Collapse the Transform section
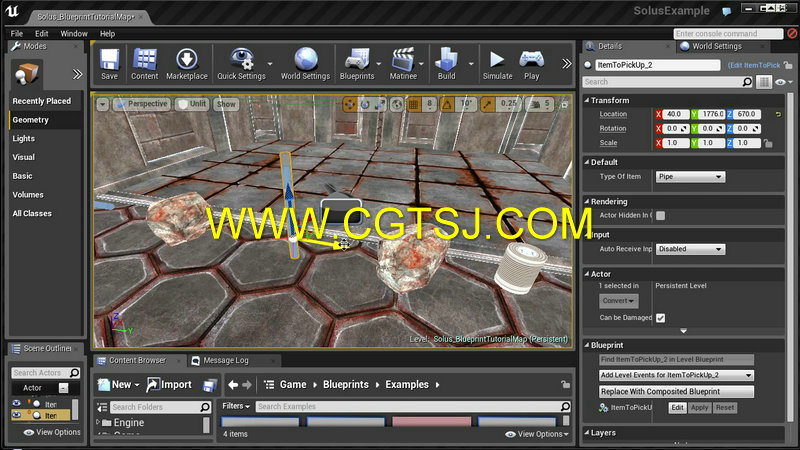This screenshot has width=800, height=450. point(587,101)
